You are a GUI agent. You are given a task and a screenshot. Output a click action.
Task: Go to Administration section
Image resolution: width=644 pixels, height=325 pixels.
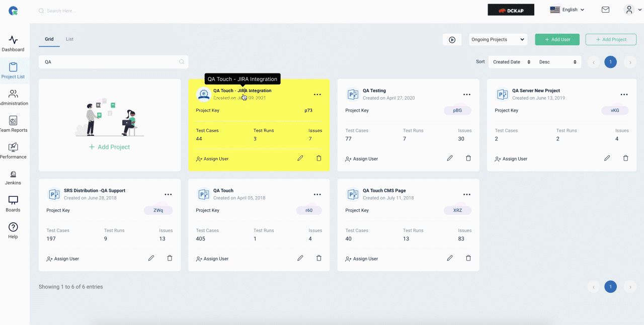click(x=13, y=98)
